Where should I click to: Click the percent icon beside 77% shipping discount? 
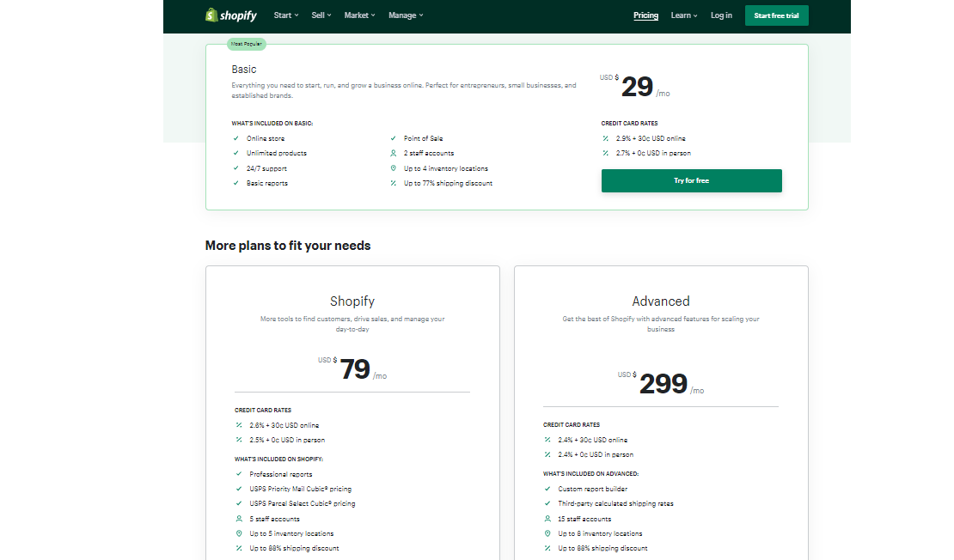[393, 182]
